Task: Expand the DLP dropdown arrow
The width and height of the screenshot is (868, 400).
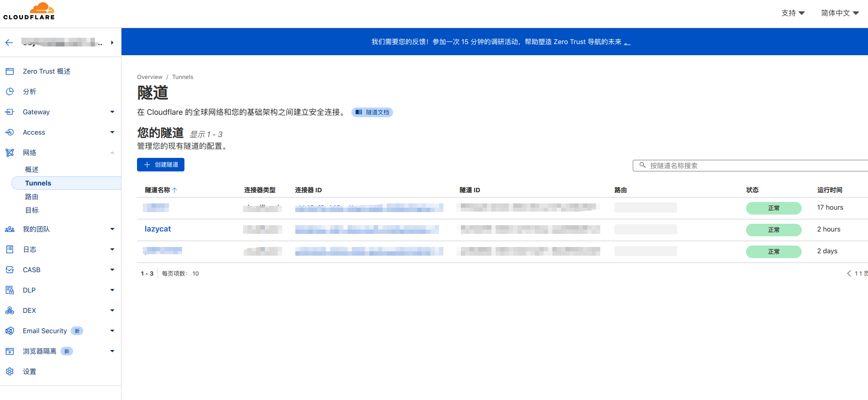Action: click(x=112, y=290)
